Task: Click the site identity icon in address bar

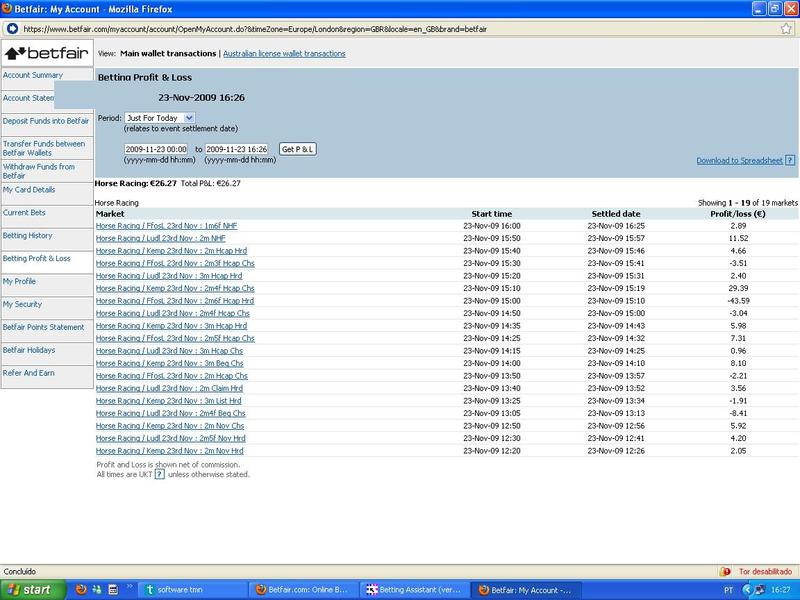Action: pyautogui.click(x=12, y=29)
